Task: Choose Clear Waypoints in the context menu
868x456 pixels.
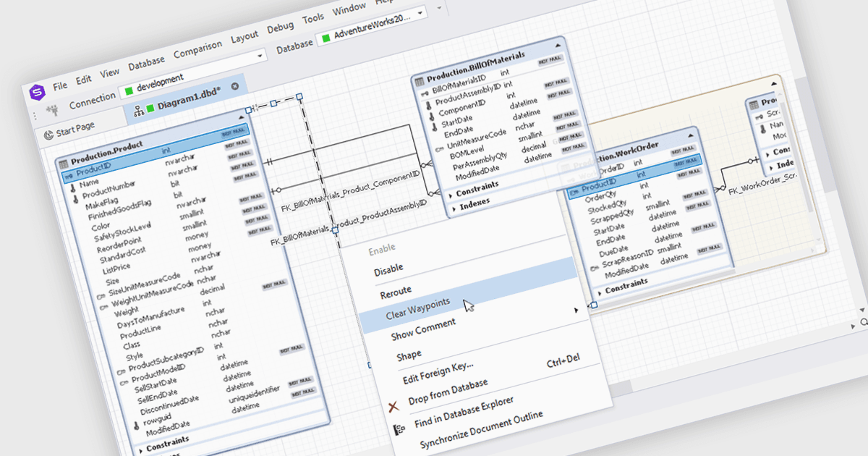Action: coord(417,310)
